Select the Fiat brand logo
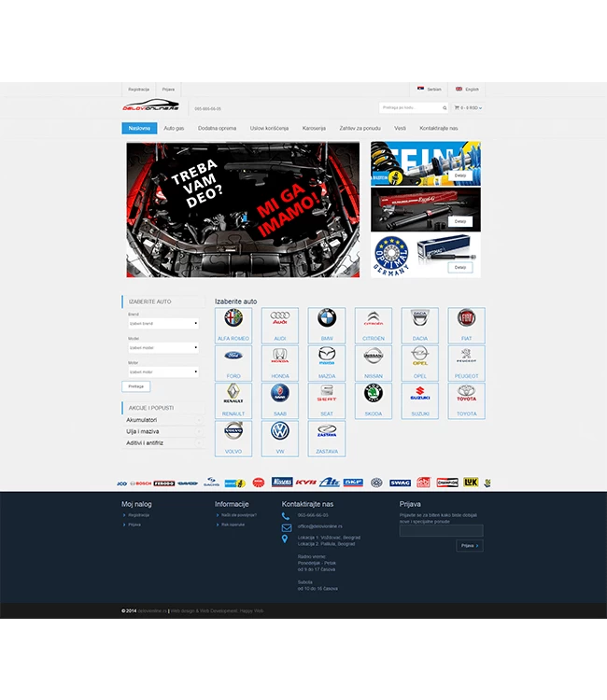This screenshot has height=700, width=607. pyautogui.click(x=466, y=318)
